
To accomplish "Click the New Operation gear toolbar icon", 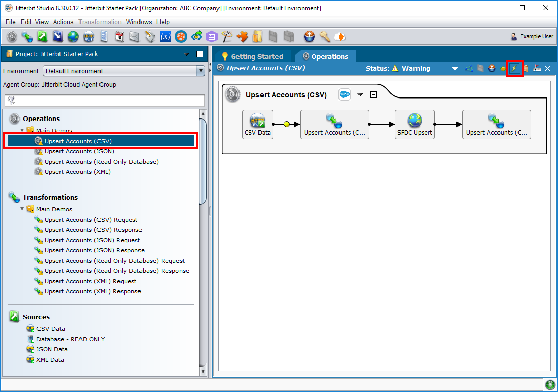I will coord(12,36).
